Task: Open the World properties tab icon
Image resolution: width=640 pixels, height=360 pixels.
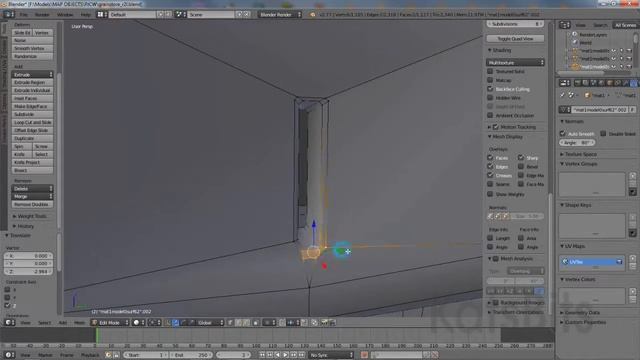Action: [602, 83]
